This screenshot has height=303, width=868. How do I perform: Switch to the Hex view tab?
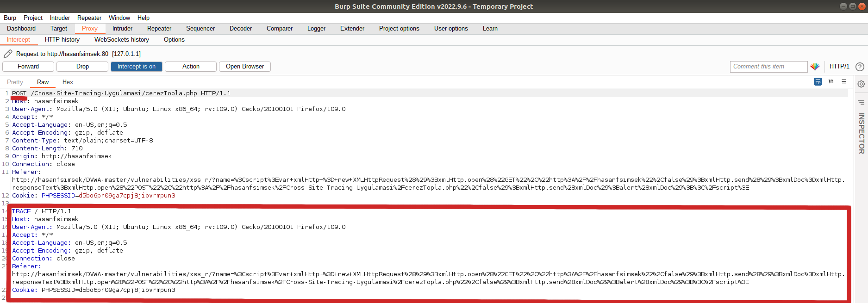[68, 82]
